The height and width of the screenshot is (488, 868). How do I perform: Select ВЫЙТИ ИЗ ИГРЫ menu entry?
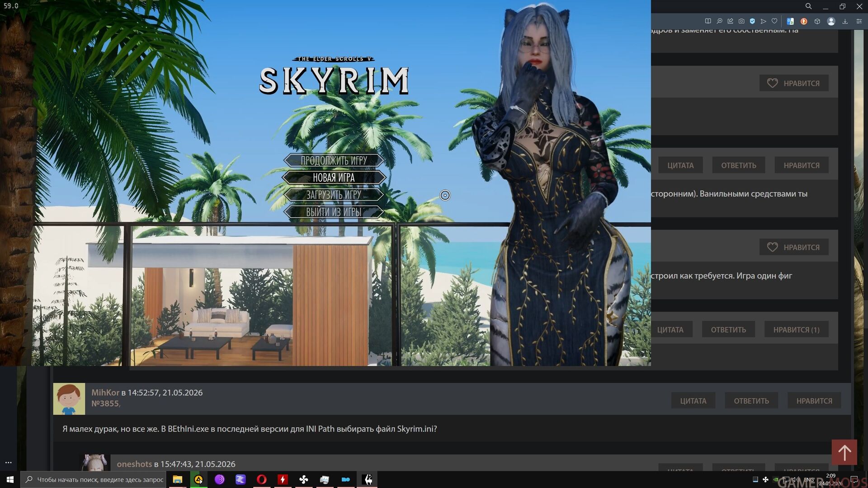point(334,212)
